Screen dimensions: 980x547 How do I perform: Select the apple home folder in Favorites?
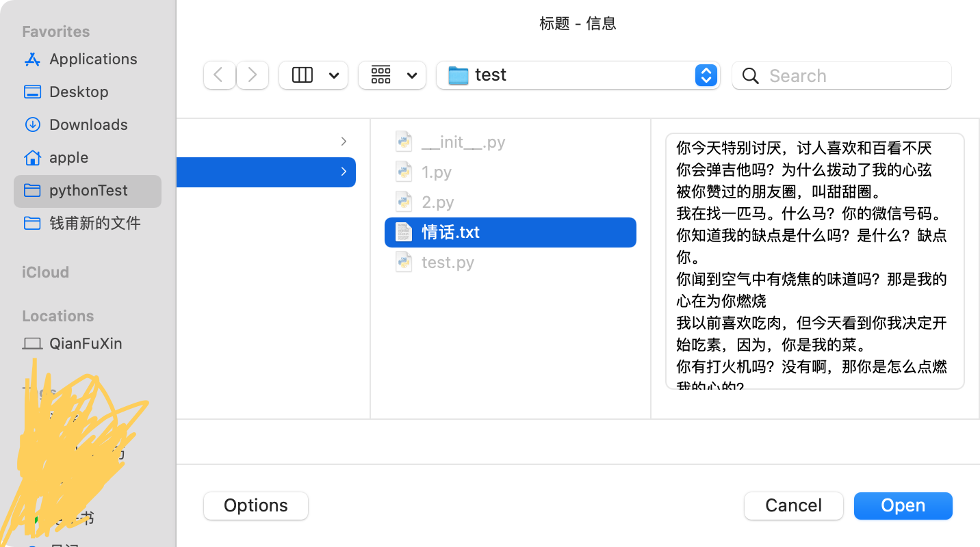pyautogui.click(x=68, y=157)
